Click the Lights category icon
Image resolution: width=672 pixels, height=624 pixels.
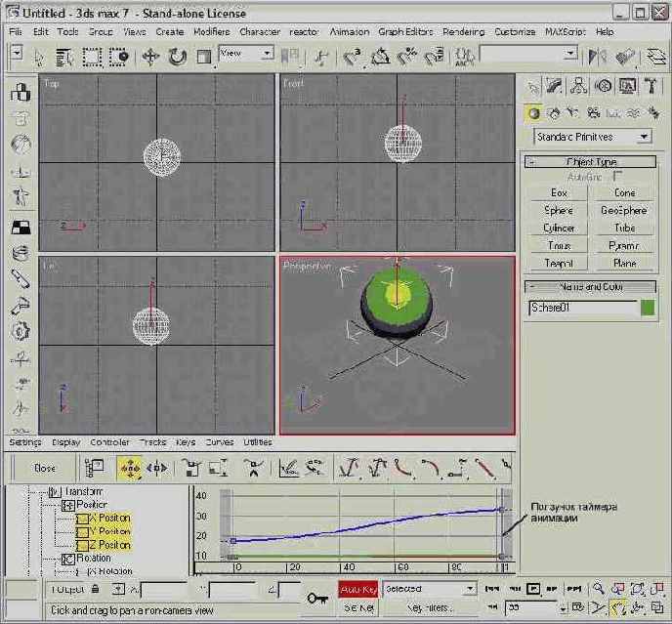(573, 113)
